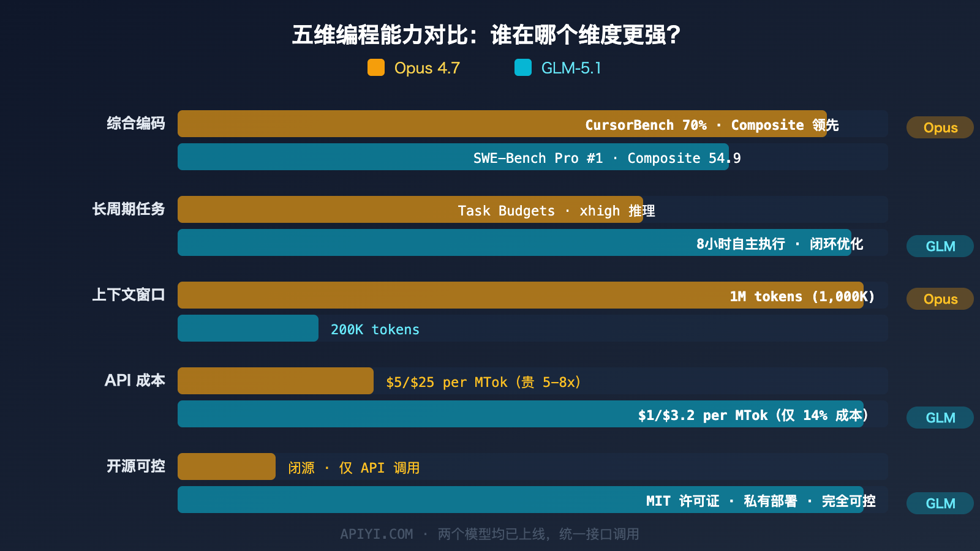This screenshot has height=551, width=980.
Task: Click the SWE-Bench Pro #1 teal bar
Action: click(x=453, y=157)
